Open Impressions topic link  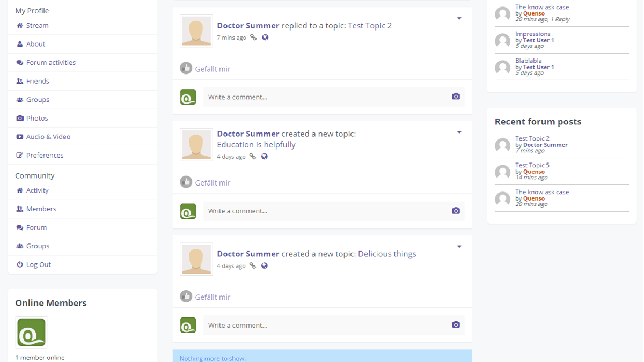(x=533, y=34)
